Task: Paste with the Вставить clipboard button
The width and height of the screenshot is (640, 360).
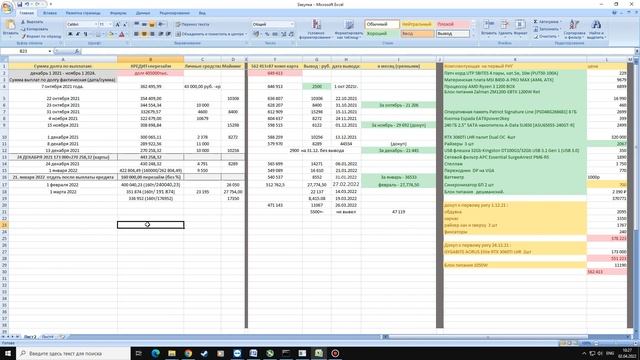Action: 10,29
